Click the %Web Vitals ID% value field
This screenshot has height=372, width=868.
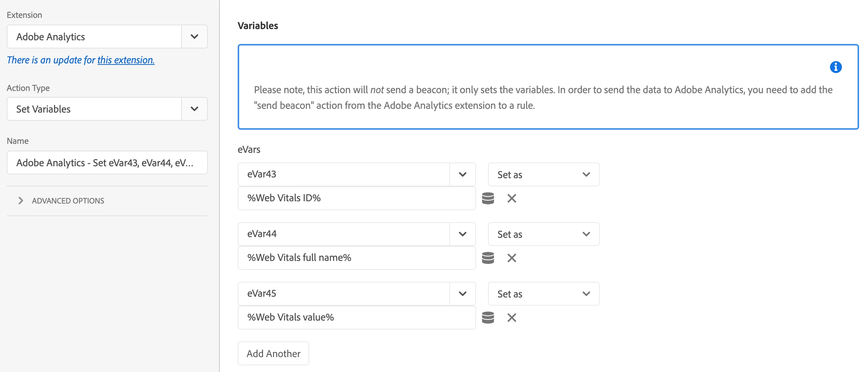(357, 198)
